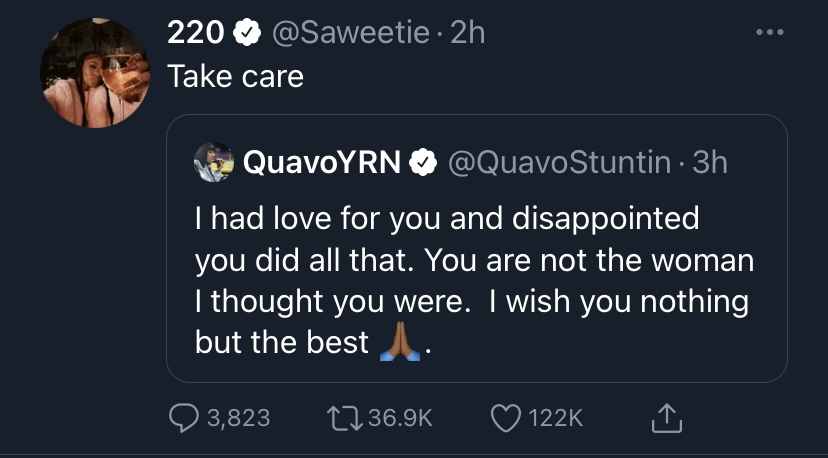The width and height of the screenshot is (828, 458).
Task: Click the QuavoYRN display name
Action: (324, 162)
